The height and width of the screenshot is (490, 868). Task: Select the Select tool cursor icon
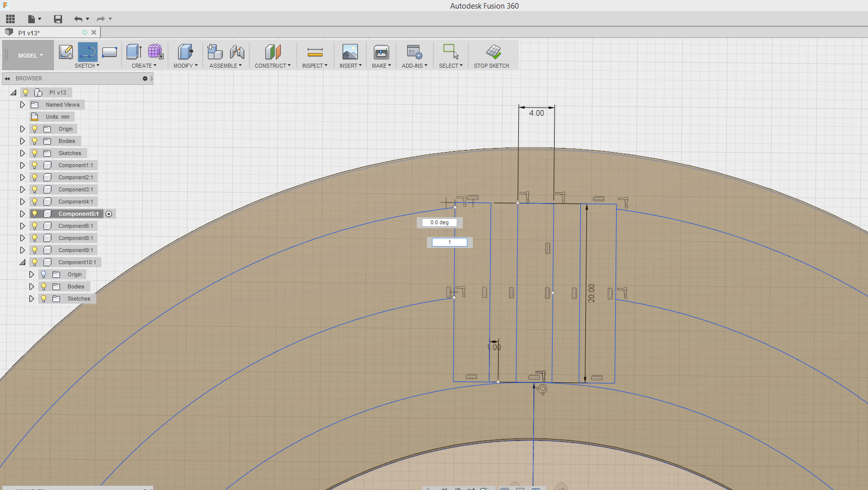point(451,52)
